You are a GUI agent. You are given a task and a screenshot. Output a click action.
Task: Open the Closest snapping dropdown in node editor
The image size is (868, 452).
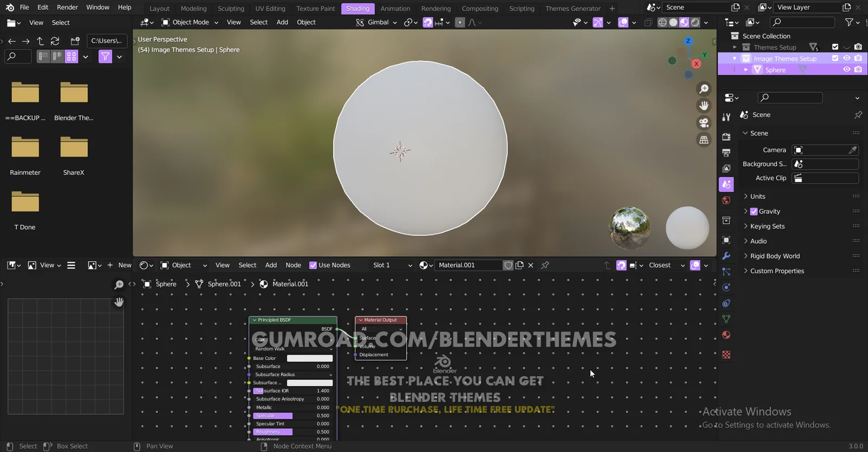[666, 265]
